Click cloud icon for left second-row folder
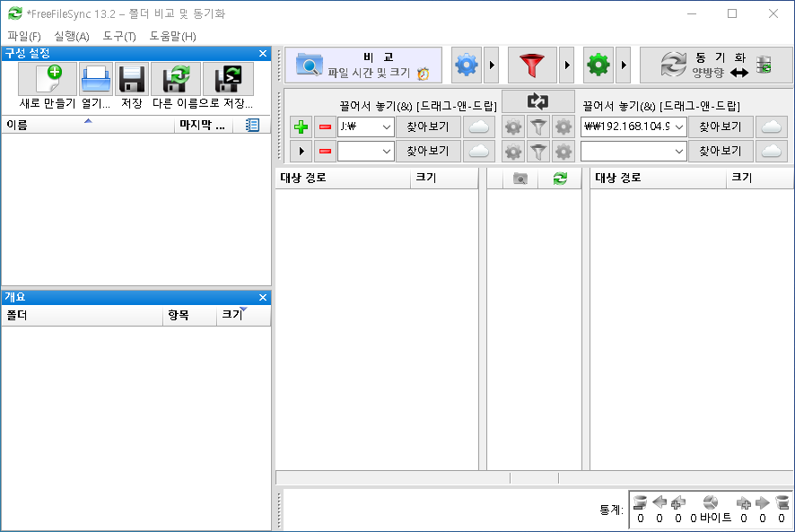This screenshot has width=795, height=532. (x=478, y=151)
